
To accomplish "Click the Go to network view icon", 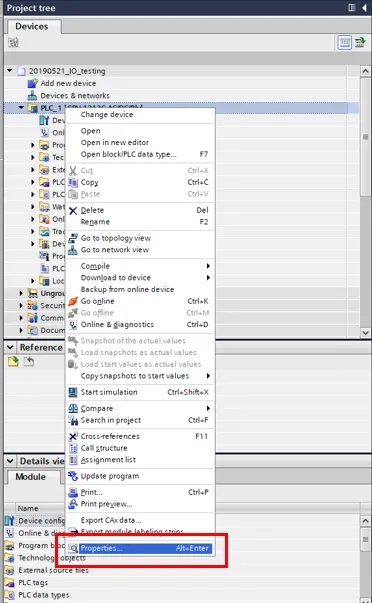I will point(73,250).
